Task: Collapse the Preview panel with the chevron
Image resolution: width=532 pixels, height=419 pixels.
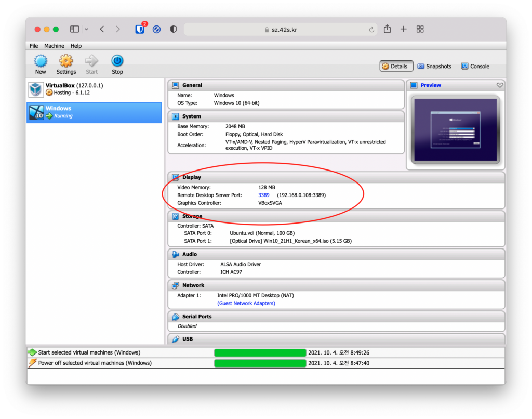Action: pyautogui.click(x=500, y=85)
